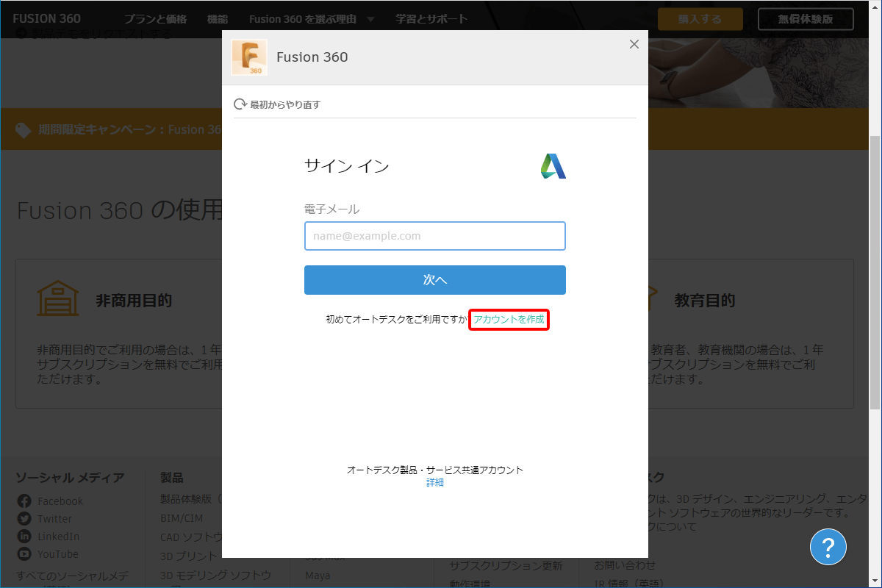
Task: Click the FUSION 360 site title
Action: point(47,18)
